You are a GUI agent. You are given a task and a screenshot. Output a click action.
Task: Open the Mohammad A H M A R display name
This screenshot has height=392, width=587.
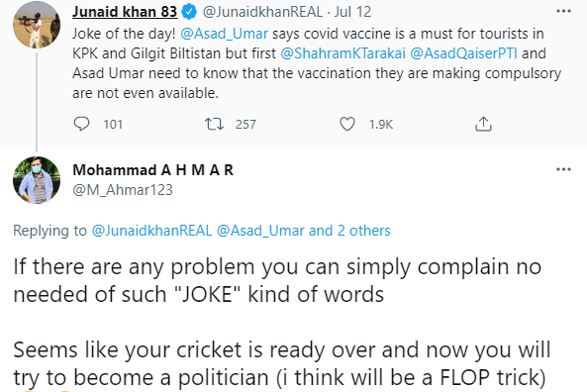click(153, 170)
